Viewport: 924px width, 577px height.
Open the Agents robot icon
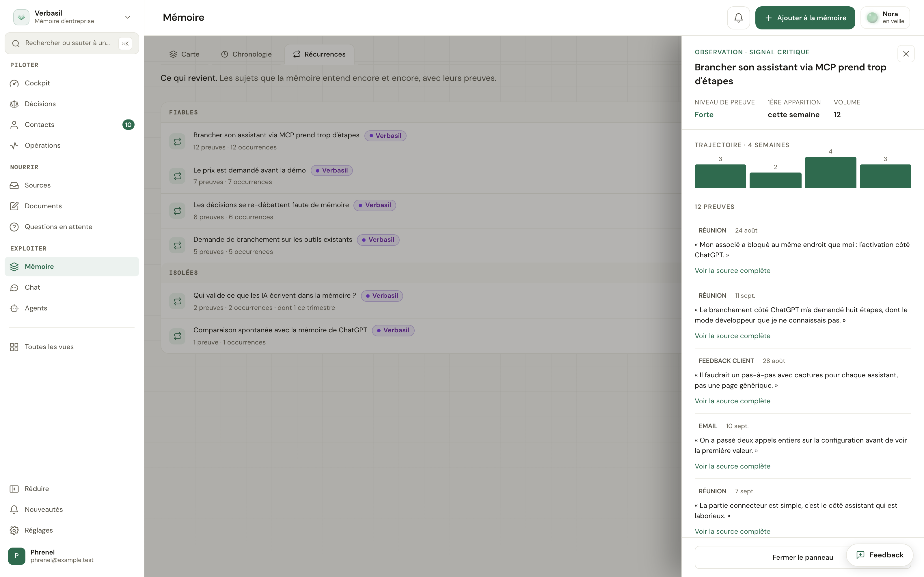[14, 308]
